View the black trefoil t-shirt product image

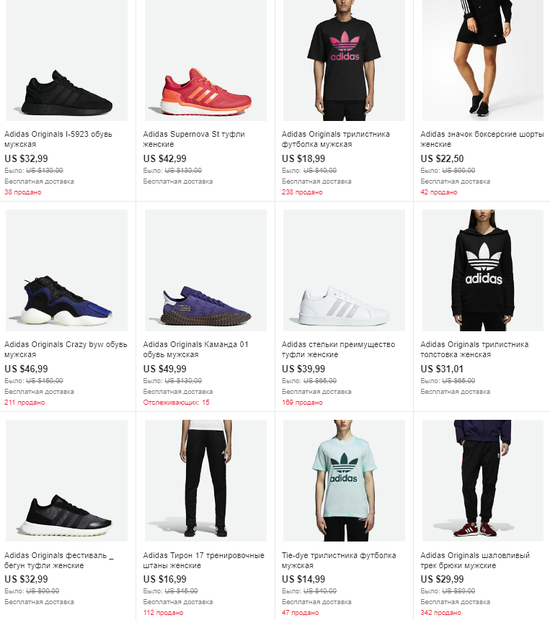[344, 60]
